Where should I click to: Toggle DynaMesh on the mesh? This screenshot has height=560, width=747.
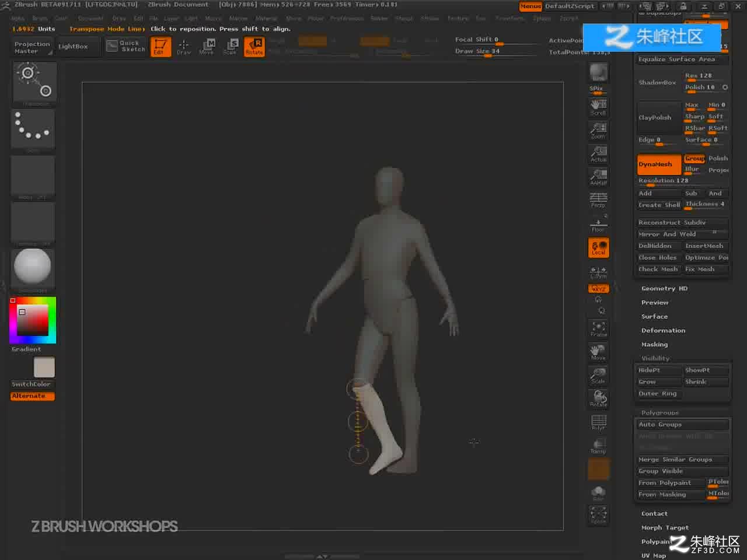click(x=659, y=164)
